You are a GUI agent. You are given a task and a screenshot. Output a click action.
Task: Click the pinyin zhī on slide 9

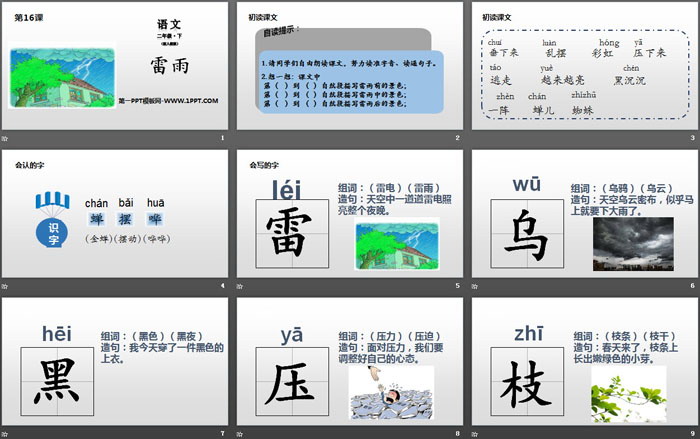(x=529, y=334)
